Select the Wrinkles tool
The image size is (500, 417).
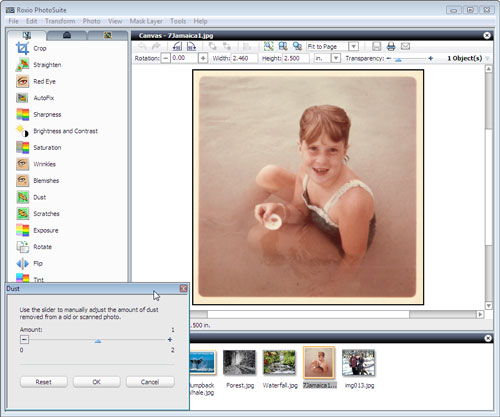(x=36, y=164)
